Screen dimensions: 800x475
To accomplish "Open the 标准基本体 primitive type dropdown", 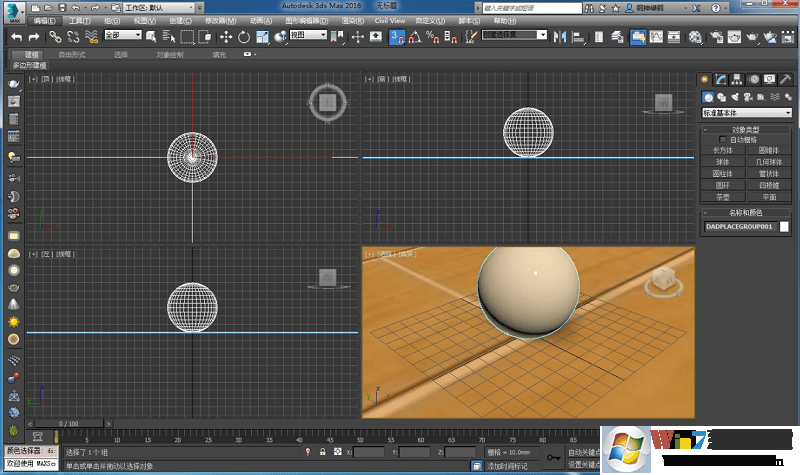I will coord(747,113).
